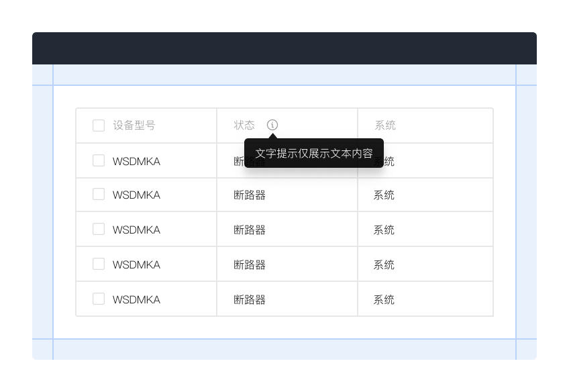Click the dark navigation bar at the top
Viewport: 569px width, 392px height.
(x=284, y=48)
